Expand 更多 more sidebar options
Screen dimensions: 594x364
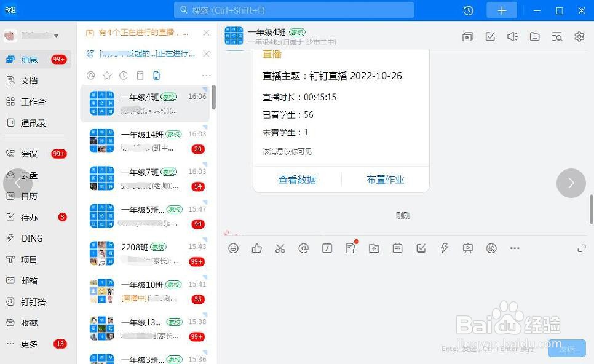36,344
